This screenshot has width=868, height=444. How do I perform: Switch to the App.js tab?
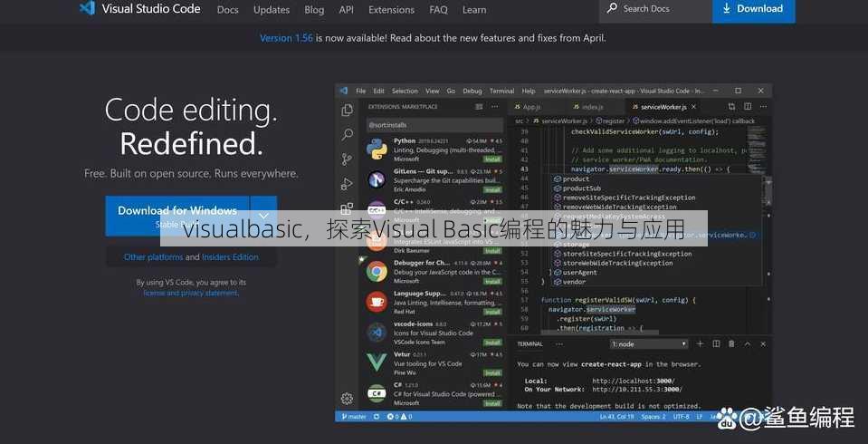(x=532, y=107)
